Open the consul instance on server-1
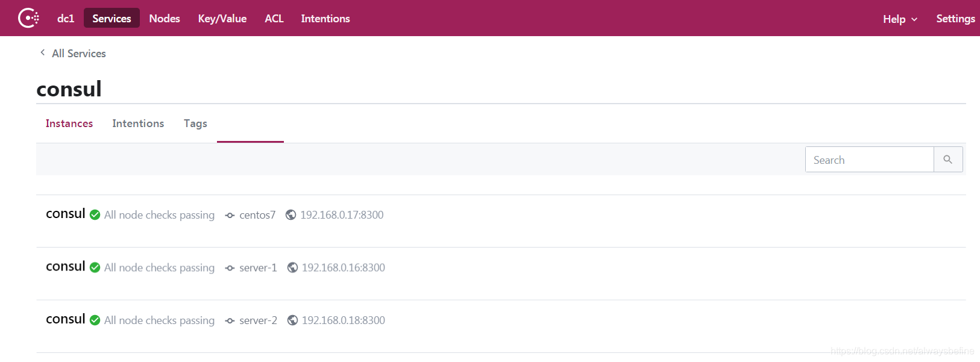The image size is (980, 362). [x=66, y=266]
